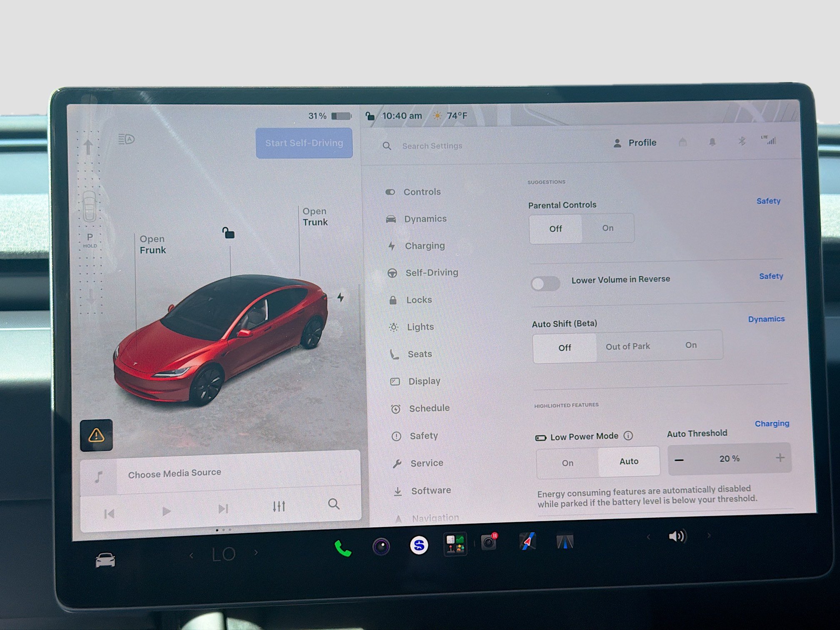The height and width of the screenshot is (630, 840).
Task: Tap the media search magnifier icon
Action: pos(334,504)
